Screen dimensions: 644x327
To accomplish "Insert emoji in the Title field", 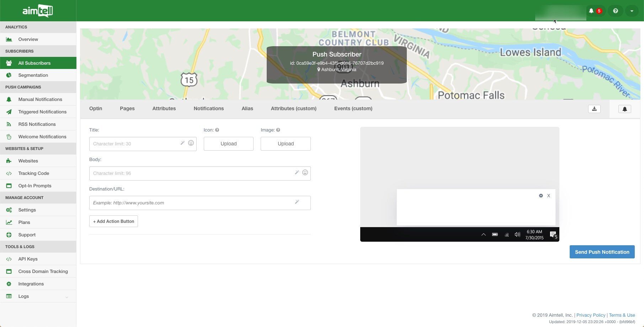I will pos(191,143).
